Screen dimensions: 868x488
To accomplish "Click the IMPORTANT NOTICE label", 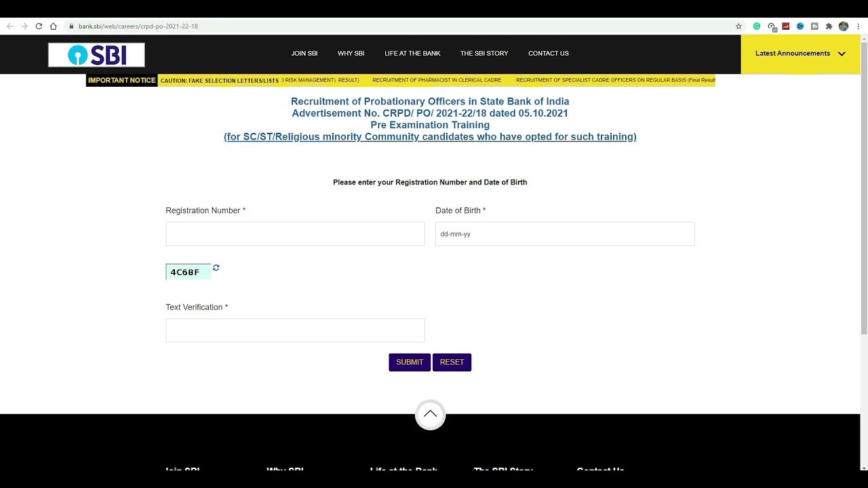I will tap(122, 81).
